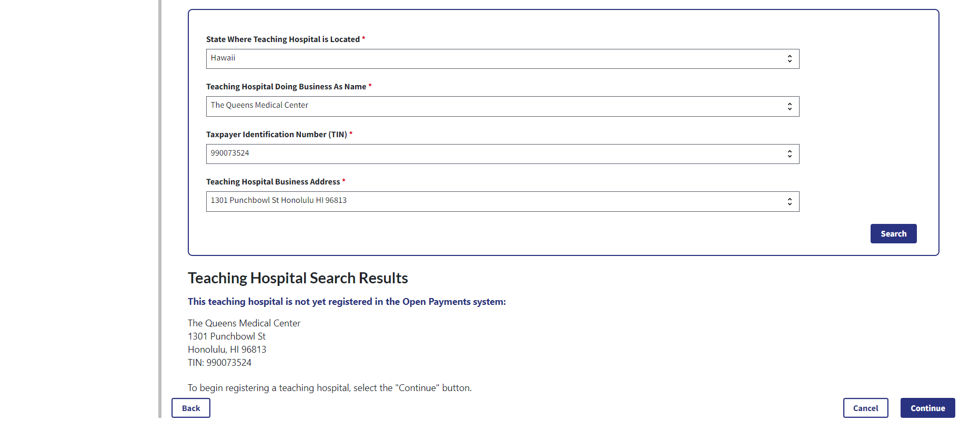Click the State dropdown's up-down arrow icon
The width and height of the screenshot is (980, 431).
(x=790, y=59)
